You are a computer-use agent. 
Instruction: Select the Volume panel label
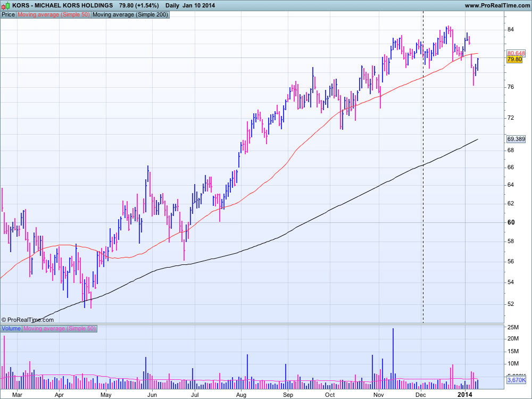click(11, 328)
